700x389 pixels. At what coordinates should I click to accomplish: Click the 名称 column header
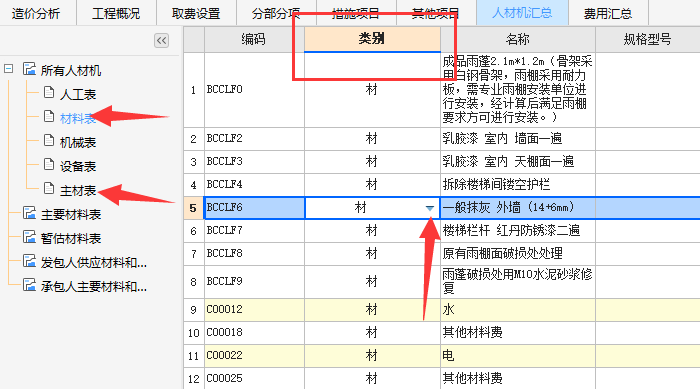coord(518,39)
